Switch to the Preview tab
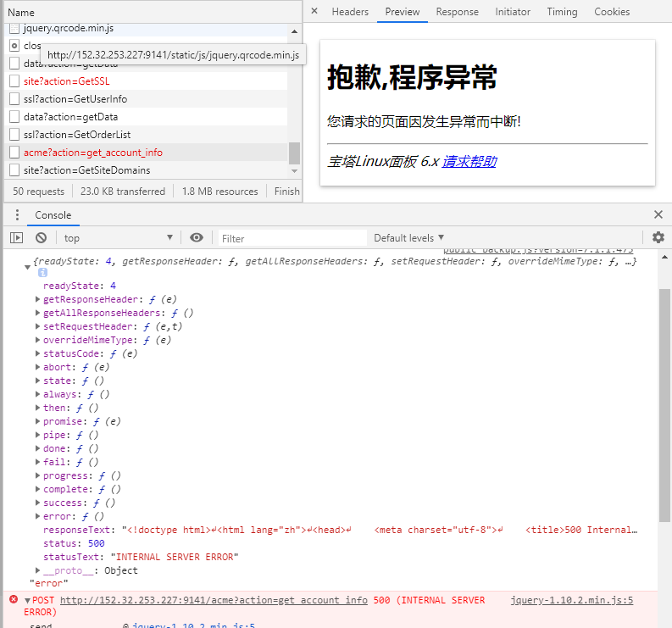The width and height of the screenshot is (672, 628). 402,12
